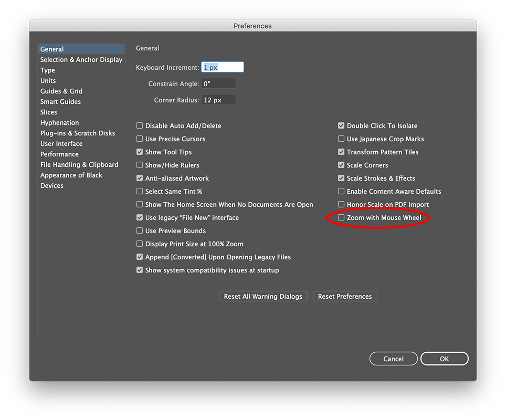
Task: Enable Select Same Tint % option
Action: [140, 191]
